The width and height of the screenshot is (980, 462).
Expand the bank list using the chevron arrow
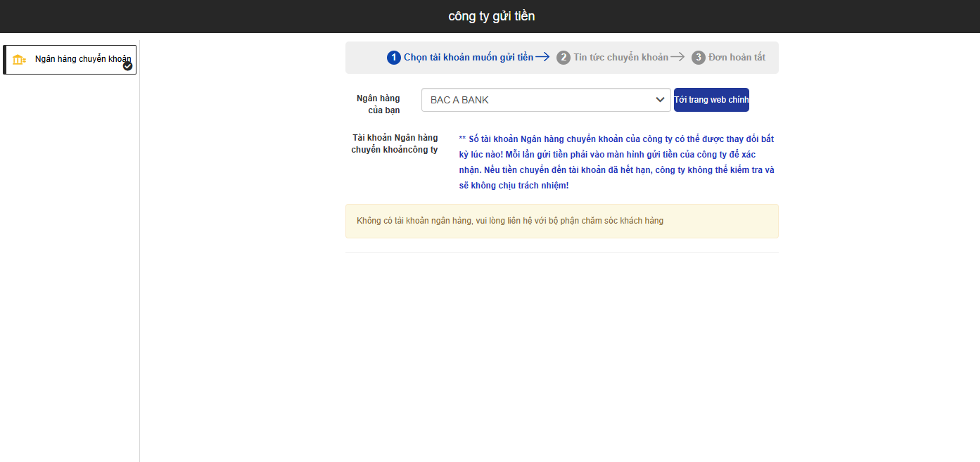(x=660, y=100)
